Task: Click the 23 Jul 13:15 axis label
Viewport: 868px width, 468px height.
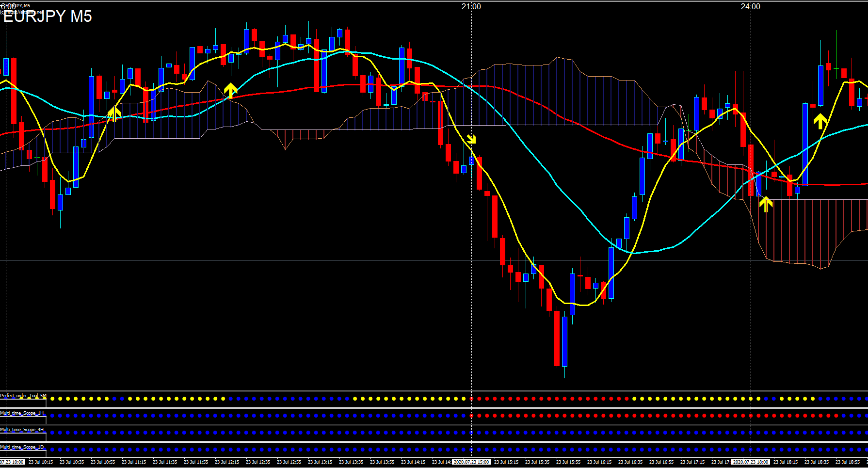Action: point(320,462)
